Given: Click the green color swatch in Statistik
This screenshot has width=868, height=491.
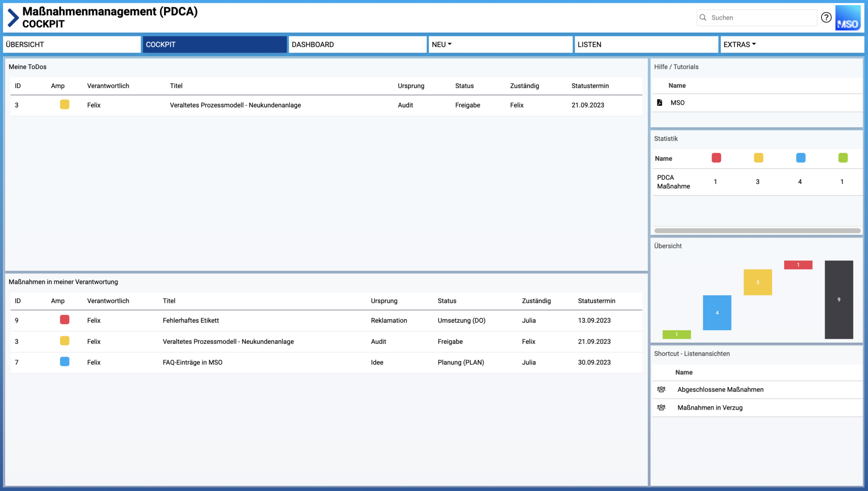Looking at the screenshot, I should coord(843,158).
